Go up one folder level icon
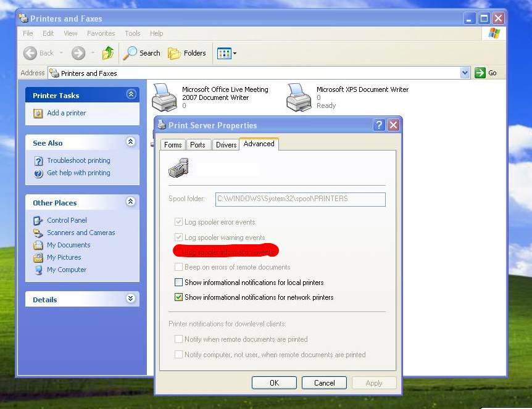 tap(108, 53)
